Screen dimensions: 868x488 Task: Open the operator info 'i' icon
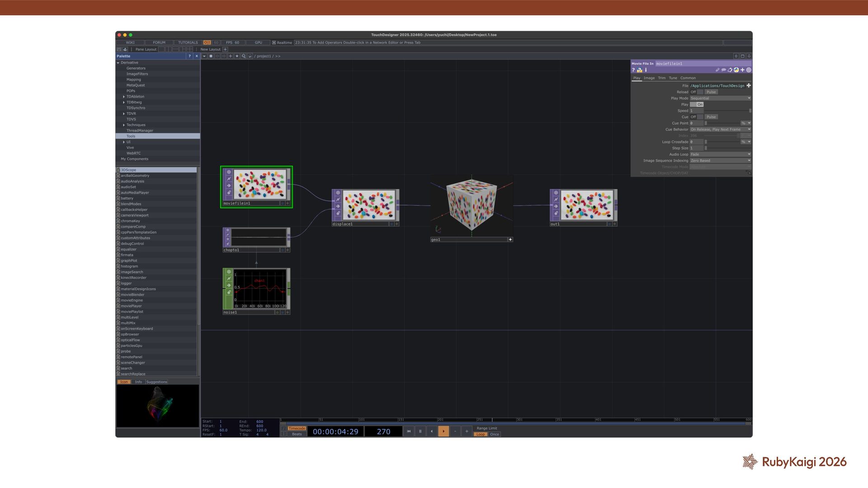[646, 70]
